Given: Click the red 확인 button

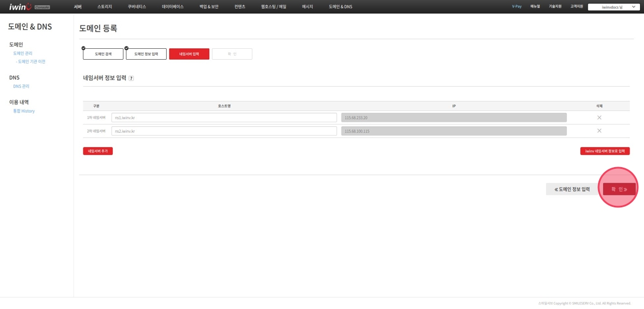Looking at the screenshot, I should click(619, 189).
